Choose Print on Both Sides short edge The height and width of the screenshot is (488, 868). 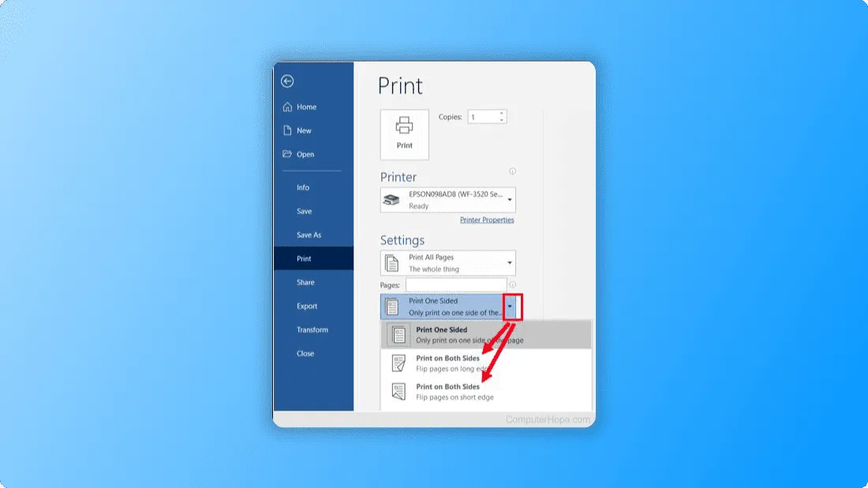coord(486,392)
